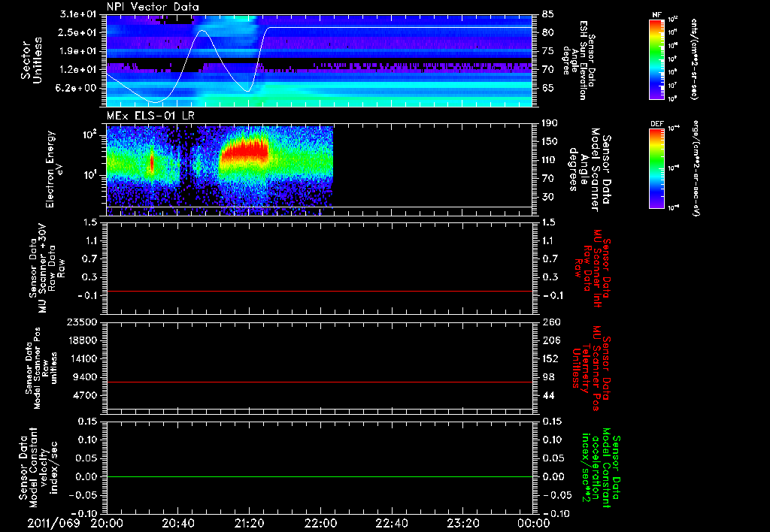
Task: Click the NF color bar gradient
Action: point(656,59)
